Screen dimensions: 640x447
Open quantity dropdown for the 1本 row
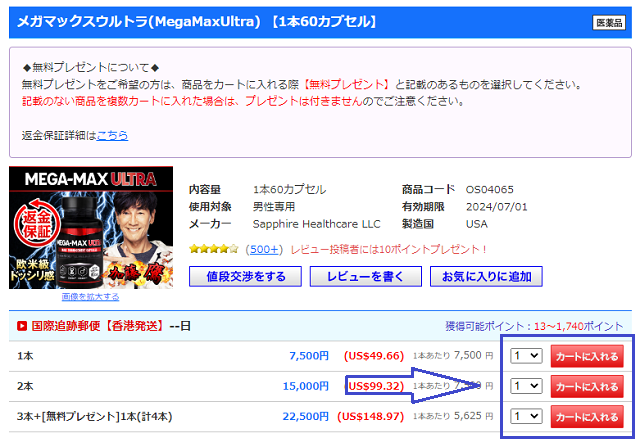526,356
